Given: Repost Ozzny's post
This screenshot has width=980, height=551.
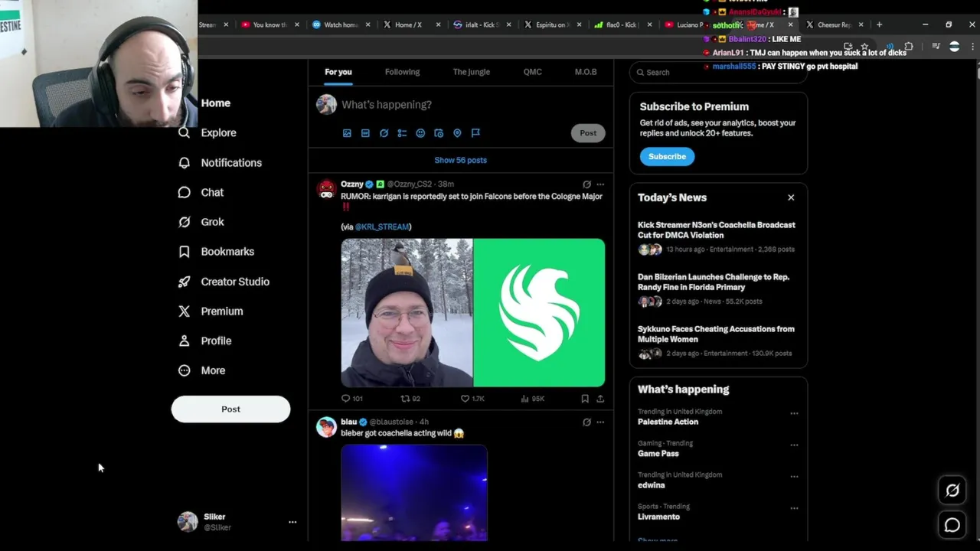Looking at the screenshot, I should [406, 399].
